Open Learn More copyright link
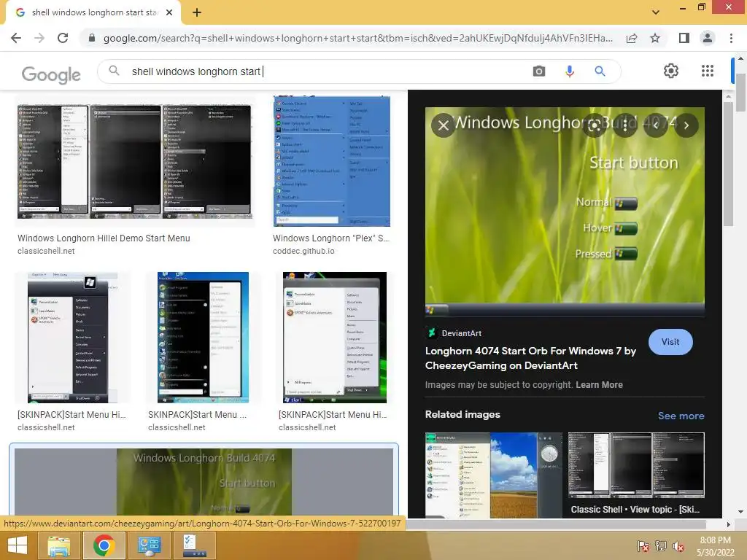 click(x=599, y=385)
